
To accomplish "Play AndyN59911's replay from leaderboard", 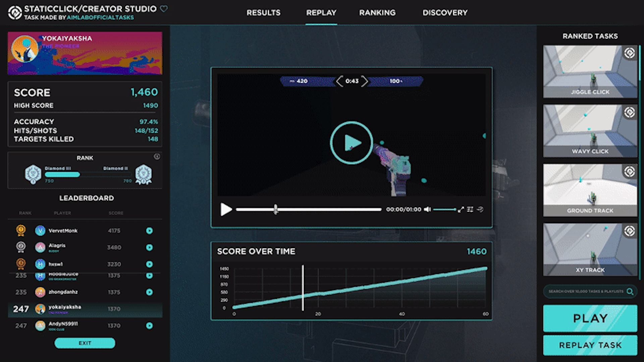I will pos(149,326).
